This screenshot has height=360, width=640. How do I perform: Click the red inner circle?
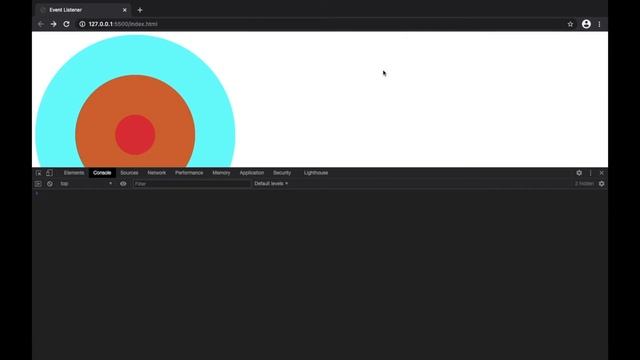[x=135, y=135]
